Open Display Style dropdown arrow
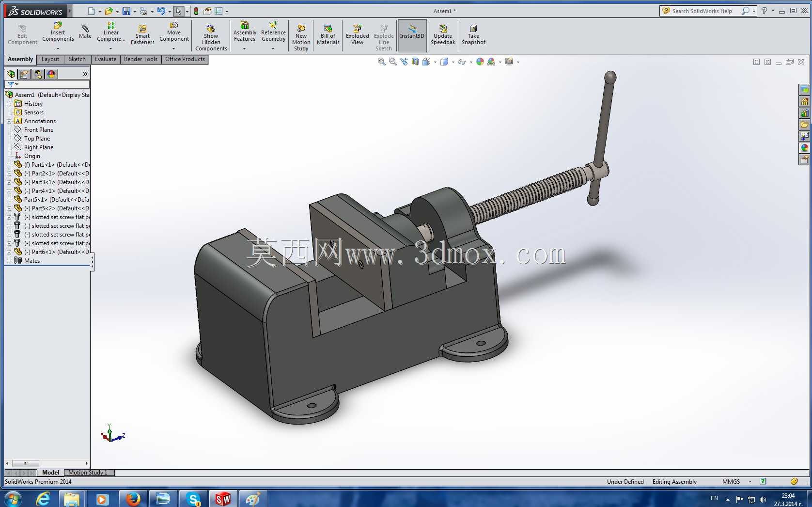The image size is (812, 507). [453, 62]
